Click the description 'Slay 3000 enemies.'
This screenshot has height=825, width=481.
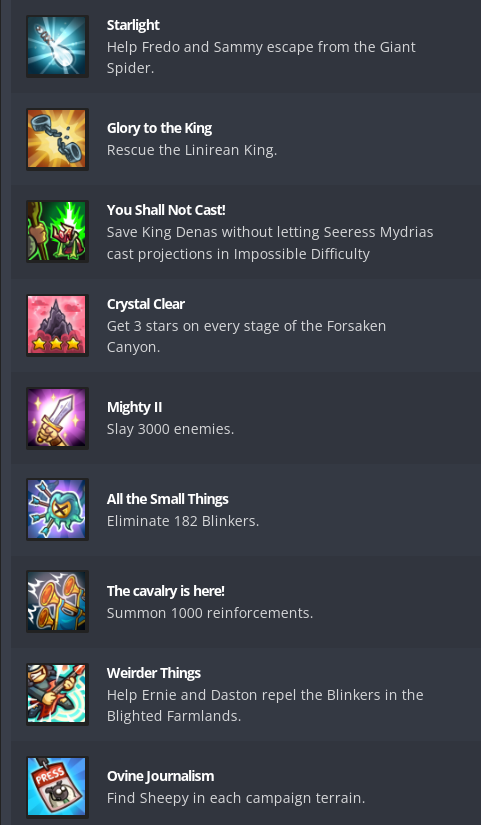click(171, 429)
